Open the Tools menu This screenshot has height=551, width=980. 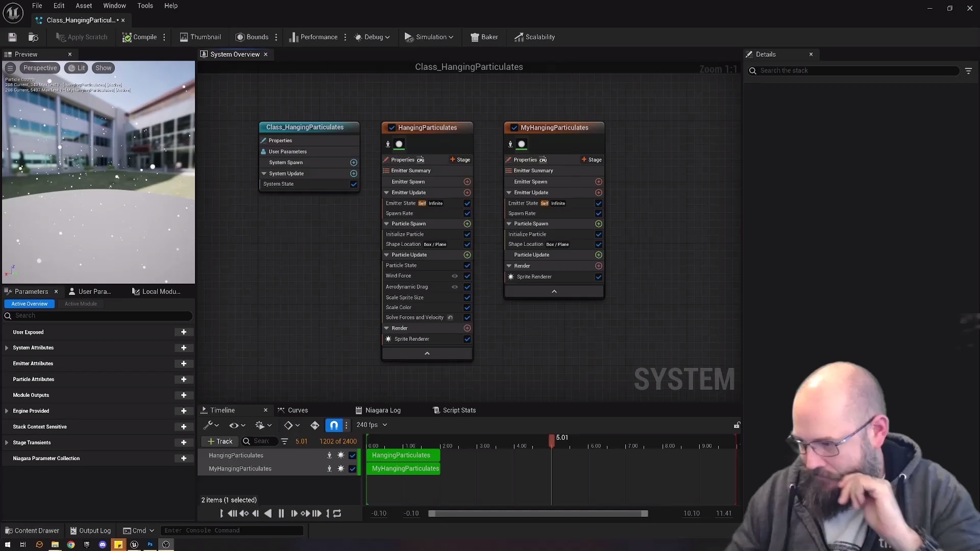pos(145,6)
